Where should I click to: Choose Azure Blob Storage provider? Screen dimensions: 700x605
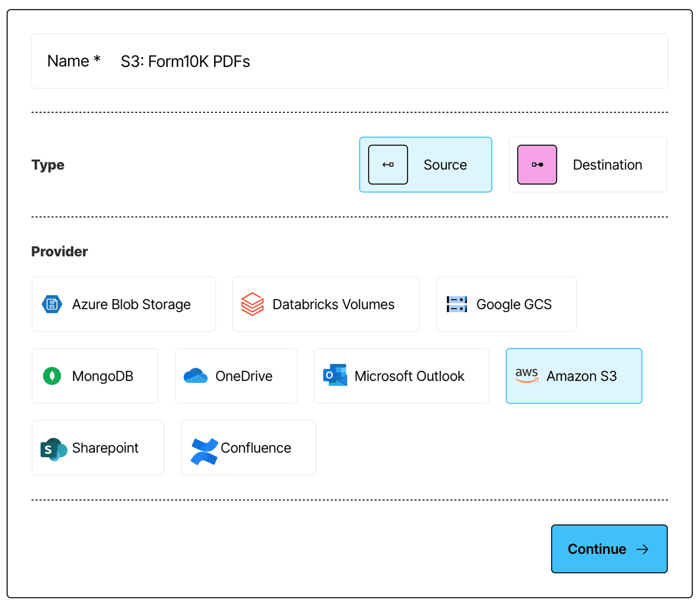click(124, 304)
